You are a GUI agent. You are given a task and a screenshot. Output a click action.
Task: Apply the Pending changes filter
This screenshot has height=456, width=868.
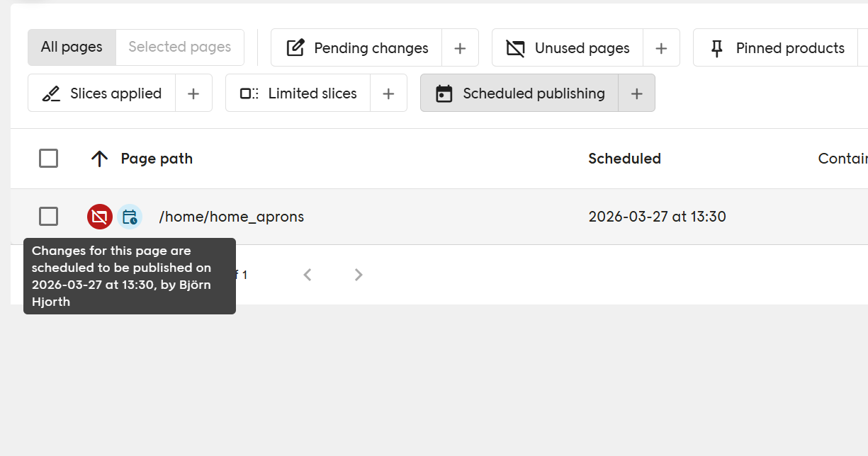click(x=357, y=48)
